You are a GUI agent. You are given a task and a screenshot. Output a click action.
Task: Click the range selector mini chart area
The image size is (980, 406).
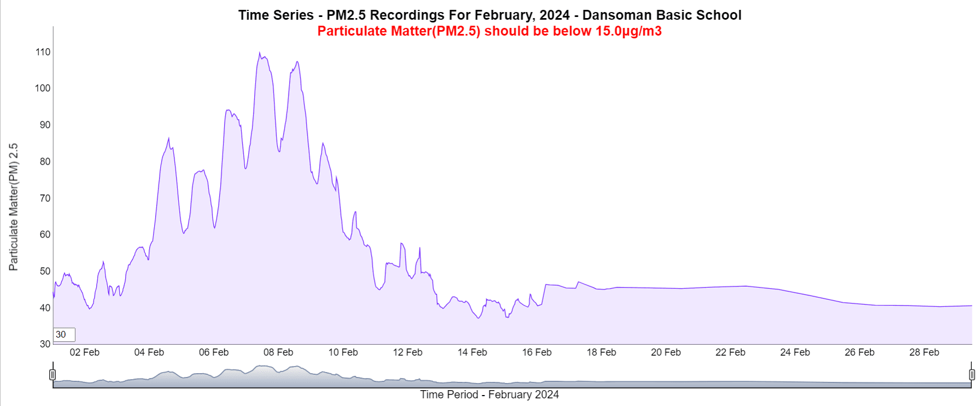[512, 375]
